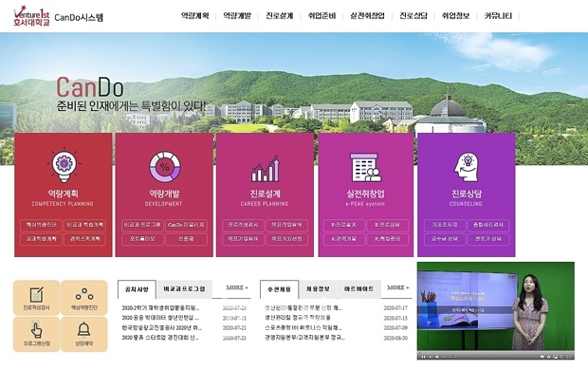
Task: Open the 역량개발 top menu
Action: (237, 16)
